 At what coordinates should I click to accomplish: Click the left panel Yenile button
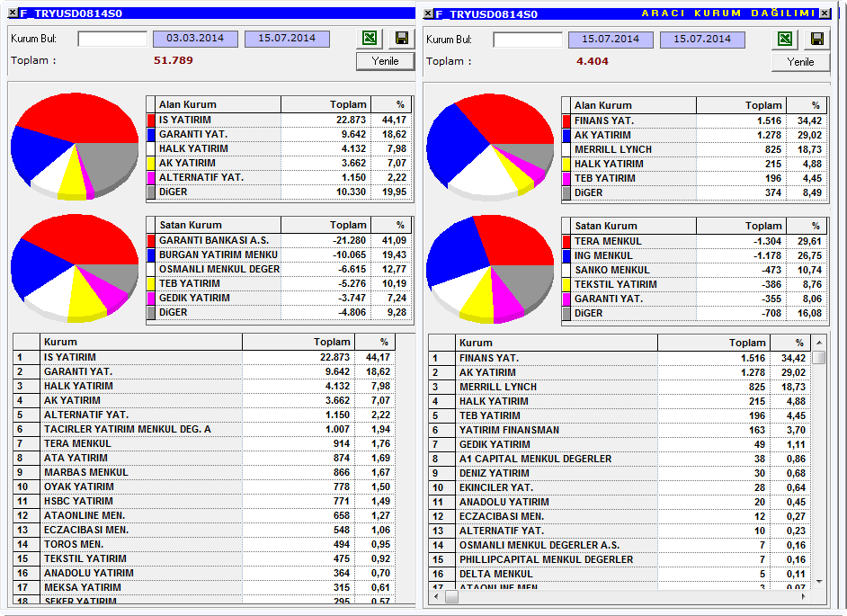385,61
